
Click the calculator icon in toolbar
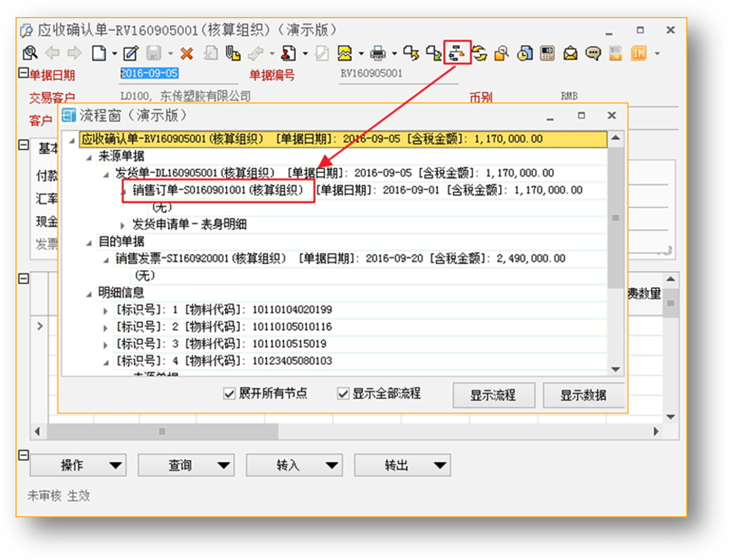547,54
